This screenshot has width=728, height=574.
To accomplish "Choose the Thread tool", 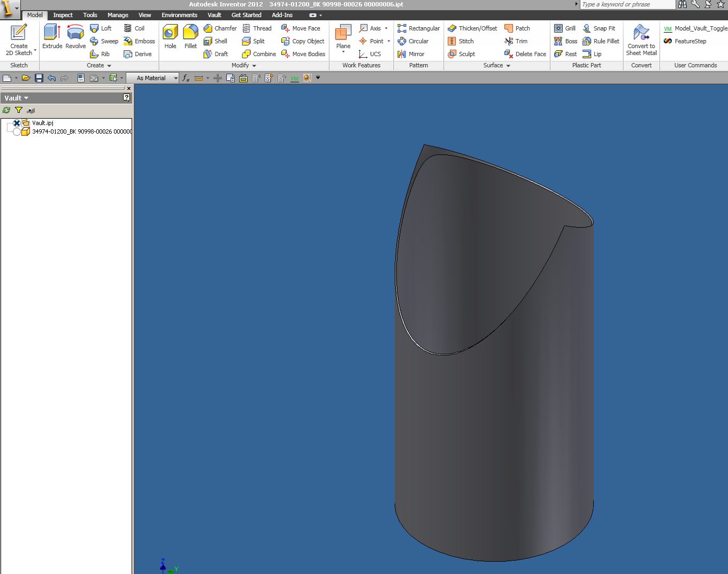I will [257, 28].
